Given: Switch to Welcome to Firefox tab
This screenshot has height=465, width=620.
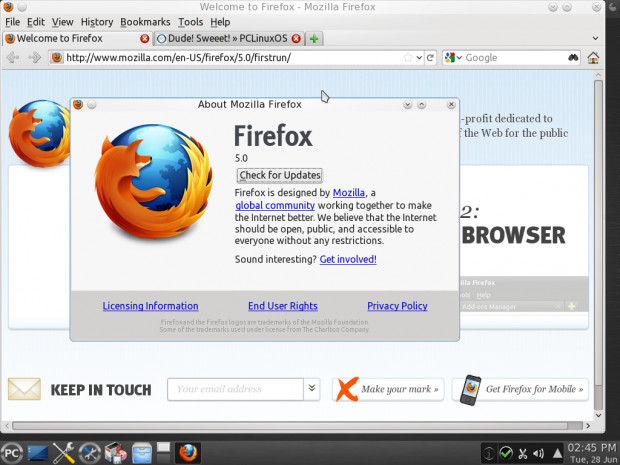Looking at the screenshot, I should tap(77, 39).
